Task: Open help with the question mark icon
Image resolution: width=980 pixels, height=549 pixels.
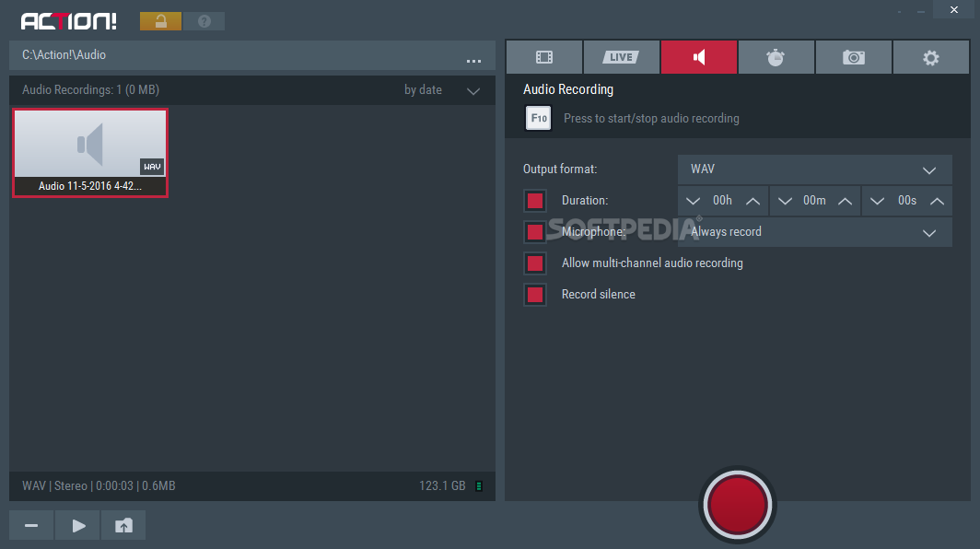Action: coord(204,21)
